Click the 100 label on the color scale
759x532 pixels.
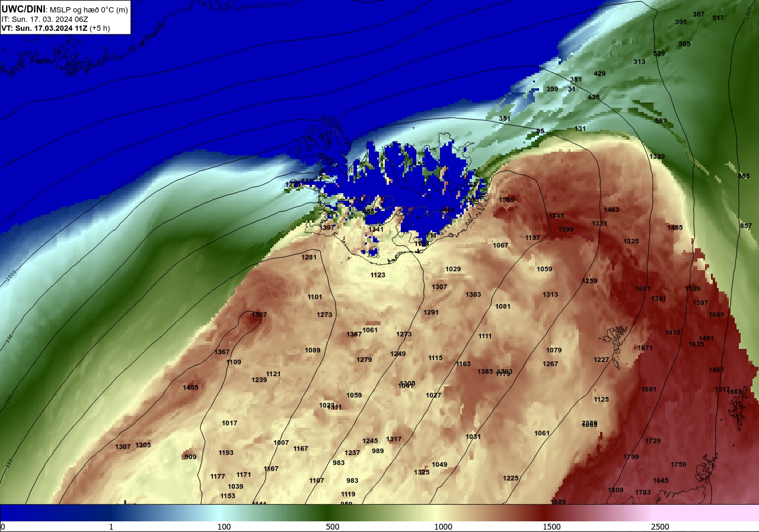224,527
